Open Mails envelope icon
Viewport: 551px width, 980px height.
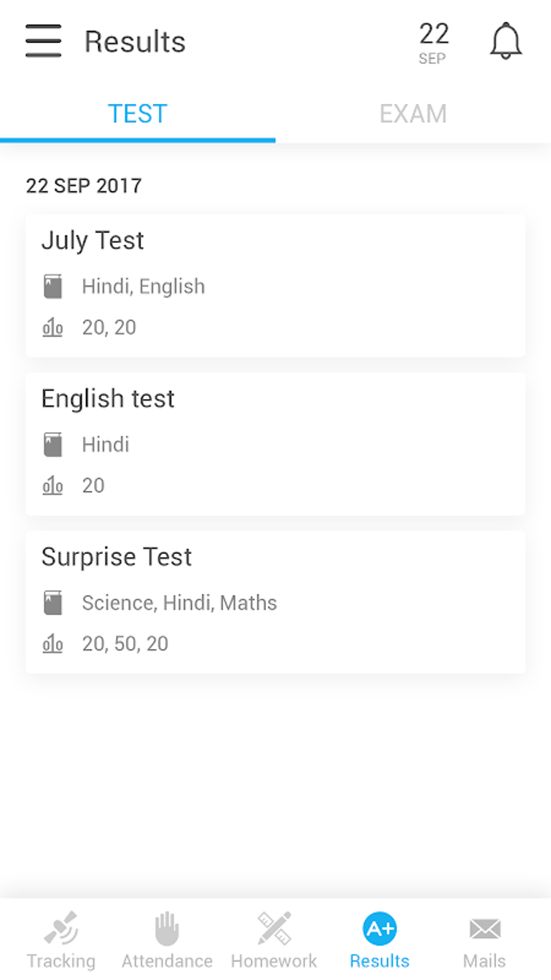[x=485, y=928]
